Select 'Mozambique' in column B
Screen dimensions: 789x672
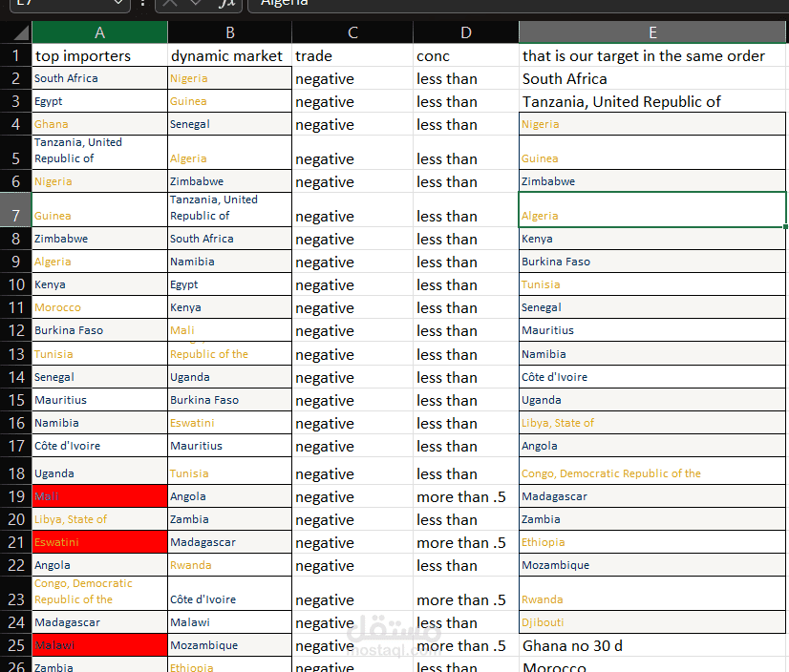[230, 645]
